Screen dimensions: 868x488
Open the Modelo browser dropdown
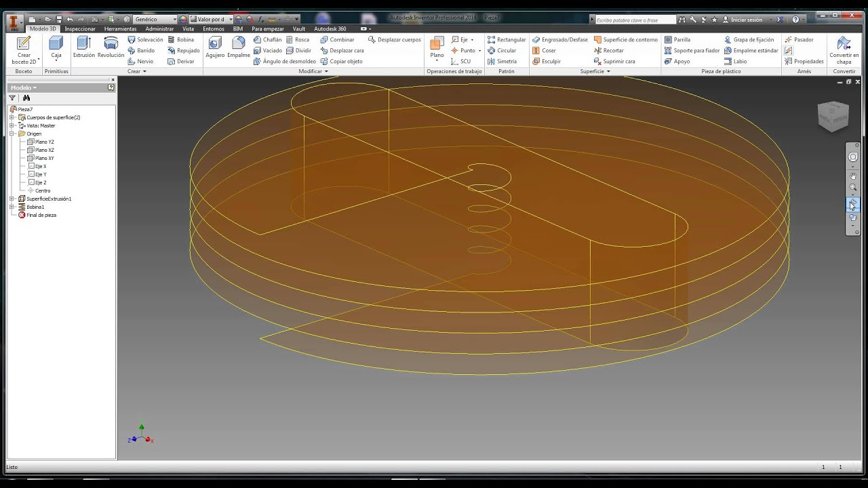tap(24, 87)
